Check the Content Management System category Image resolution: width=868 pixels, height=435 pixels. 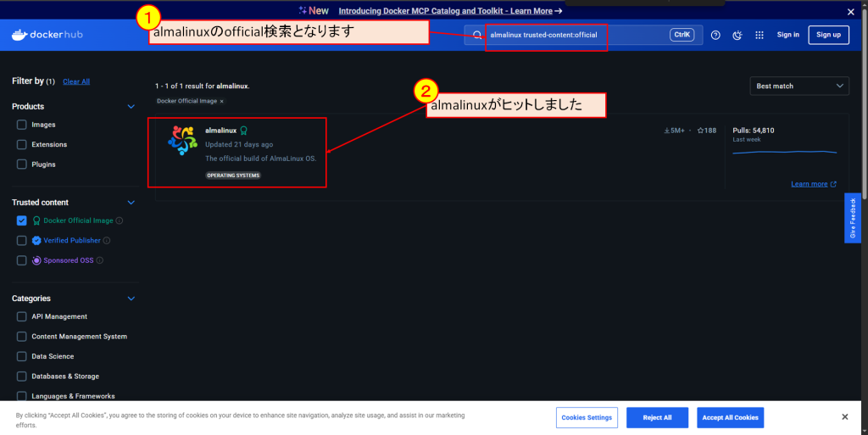pyautogui.click(x=21, y=337)
